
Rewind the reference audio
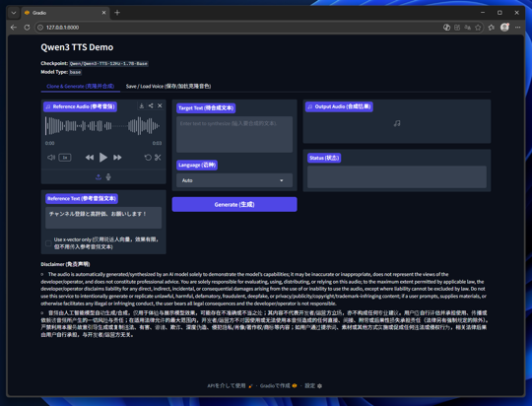click(x=90, y=157)
